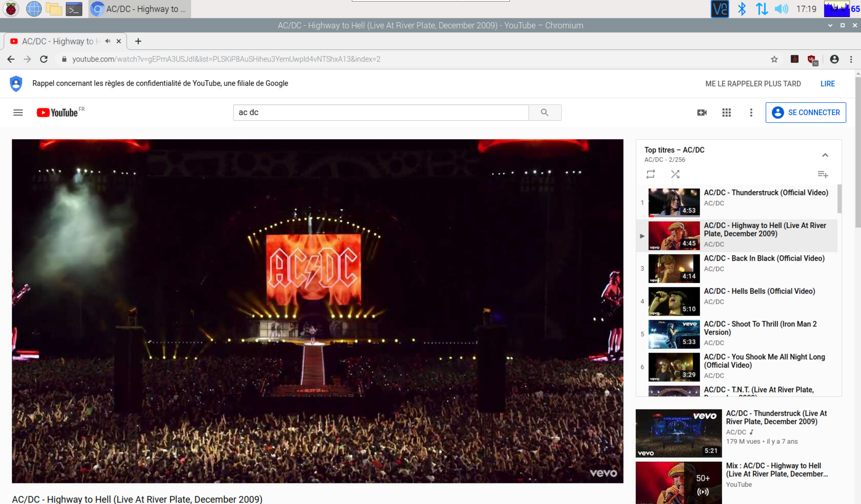Save the playlist with add icon

(822, 174)
